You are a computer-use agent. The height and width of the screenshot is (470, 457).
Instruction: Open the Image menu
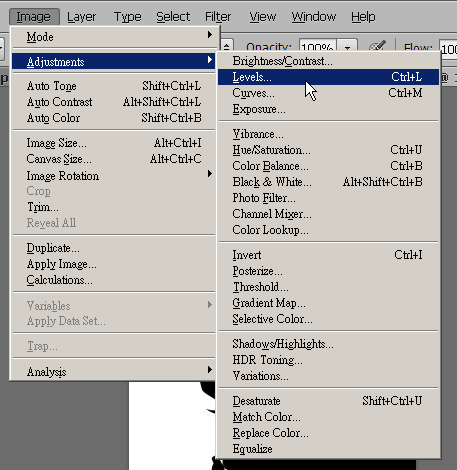[x=34, y=17]
